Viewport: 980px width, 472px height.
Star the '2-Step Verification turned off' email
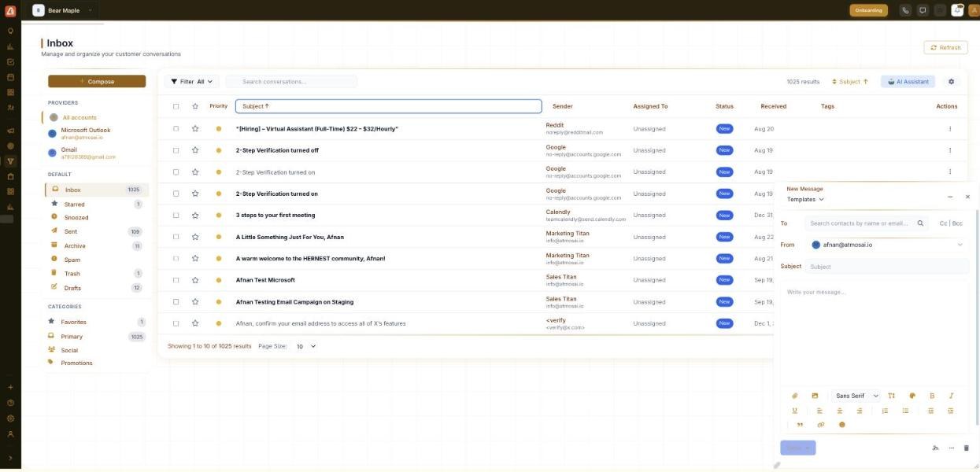[195, 150]
